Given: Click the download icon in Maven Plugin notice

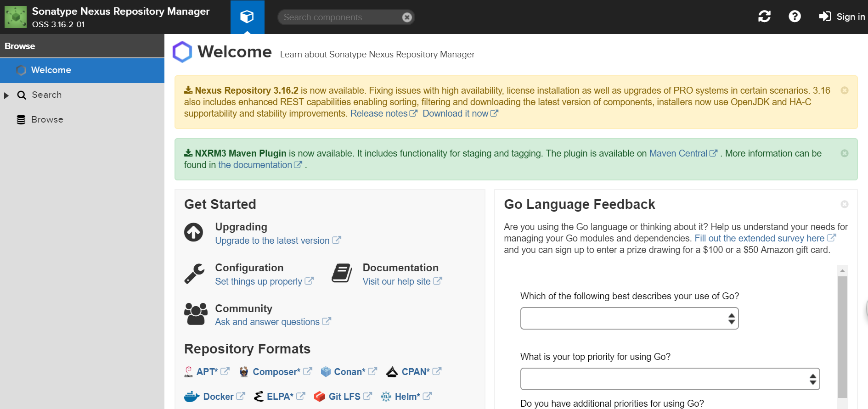Looking at the screenshot, I should (x=188, y=153).
